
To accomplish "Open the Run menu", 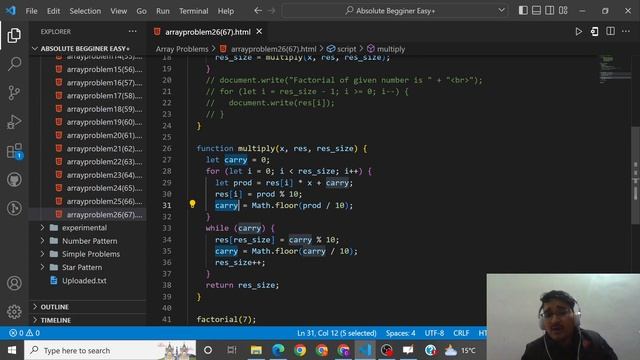I will tap(162, 11).
